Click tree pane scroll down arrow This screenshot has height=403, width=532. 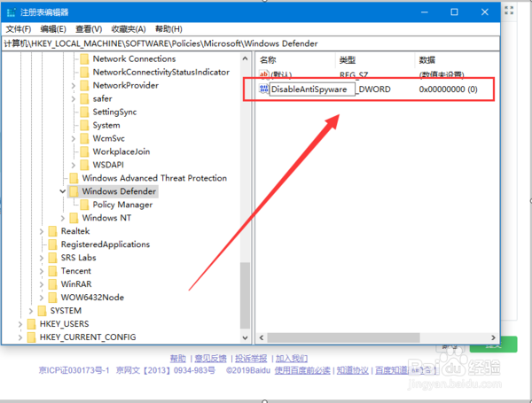point(245,337)
